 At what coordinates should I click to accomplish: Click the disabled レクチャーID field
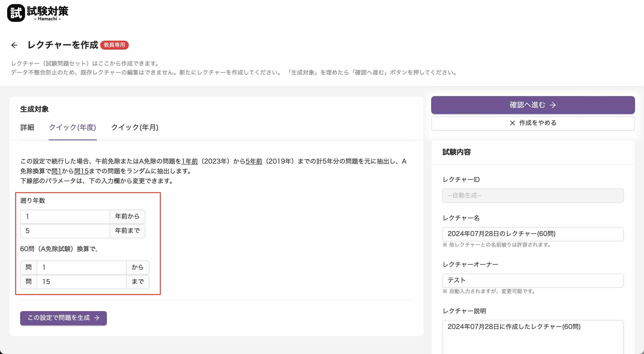[533, 196]
